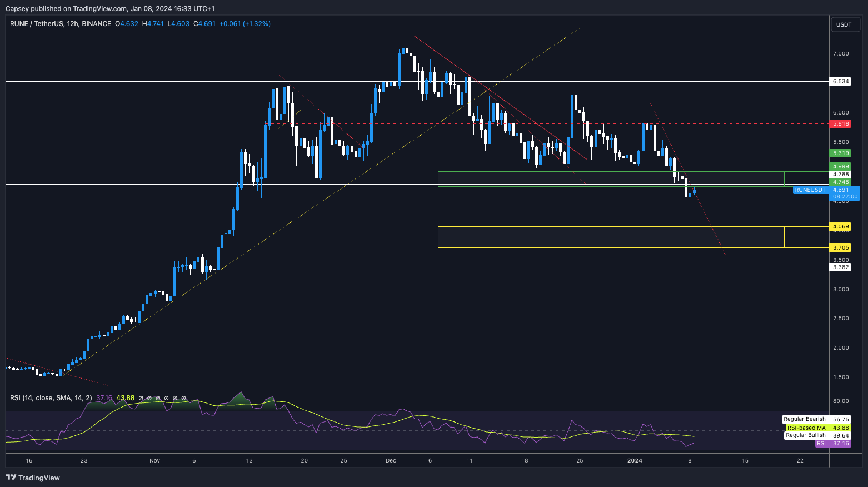Select the red 5.818 price label
The image size is (868, 487).
[x=841, y=124]
